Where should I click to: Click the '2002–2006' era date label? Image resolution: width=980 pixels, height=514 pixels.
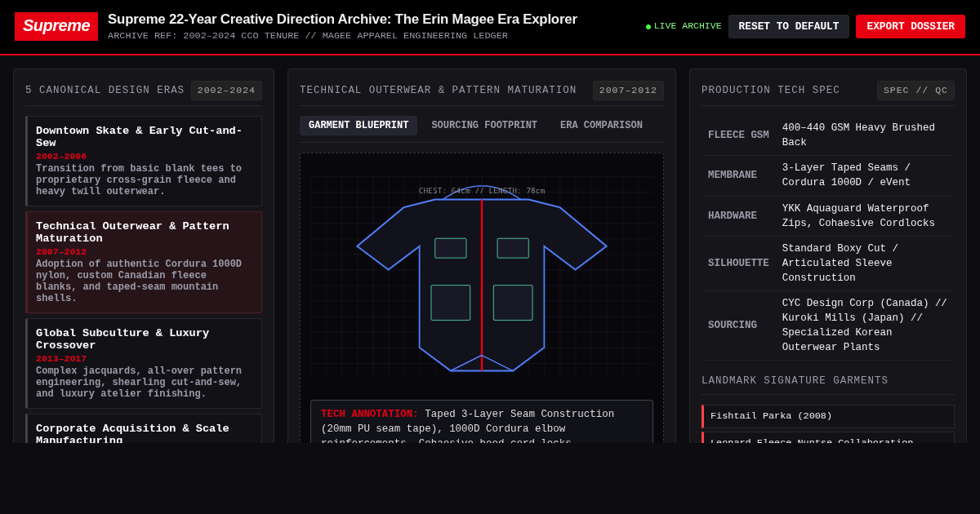[61, 157]
